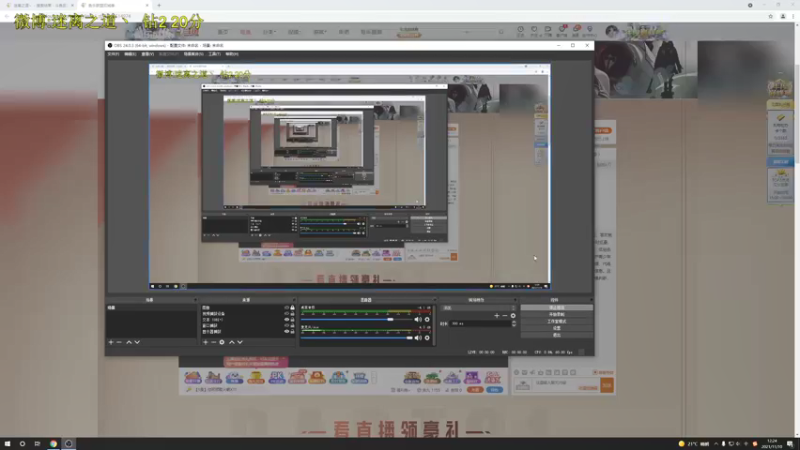Open source properties gear in Sources dock
The width and height of the screenshot is (800, 450).
click(222, 342)
